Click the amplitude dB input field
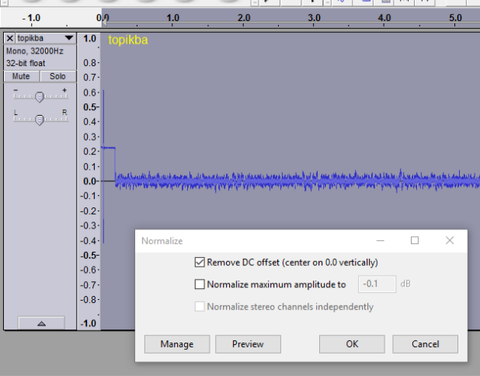The image size is (480, 376). (377, 284)
